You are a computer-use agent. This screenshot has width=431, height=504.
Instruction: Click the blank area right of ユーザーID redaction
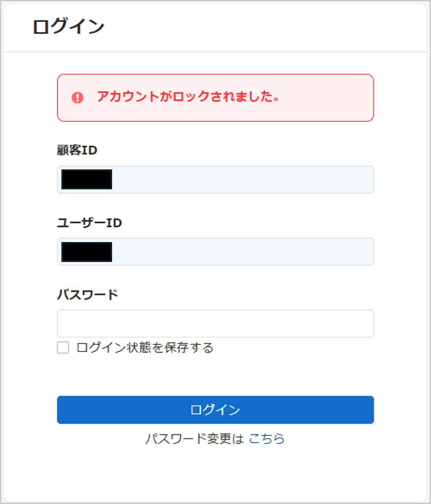pyautogui.click(x=243, y=252)
